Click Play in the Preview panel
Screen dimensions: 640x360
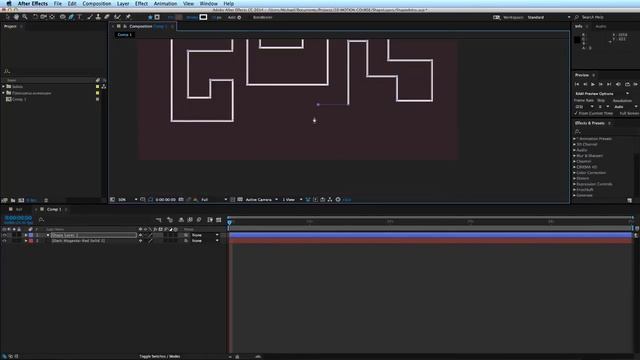pyautogui.click(x=593, y=84)
